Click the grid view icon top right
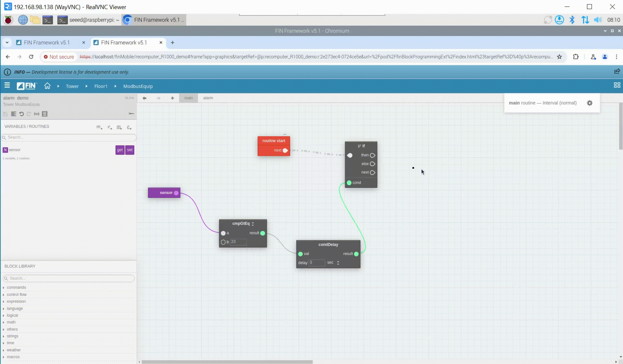The height and width of the screenshot is (364, 623). tap(617, 85)
